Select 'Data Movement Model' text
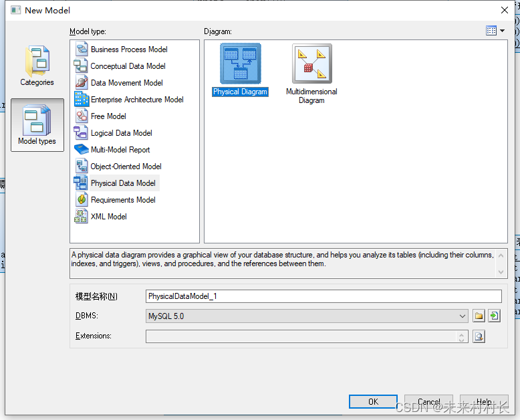This screenshot has width=520, height=420. pyautogui.click(x=127, y=83)
